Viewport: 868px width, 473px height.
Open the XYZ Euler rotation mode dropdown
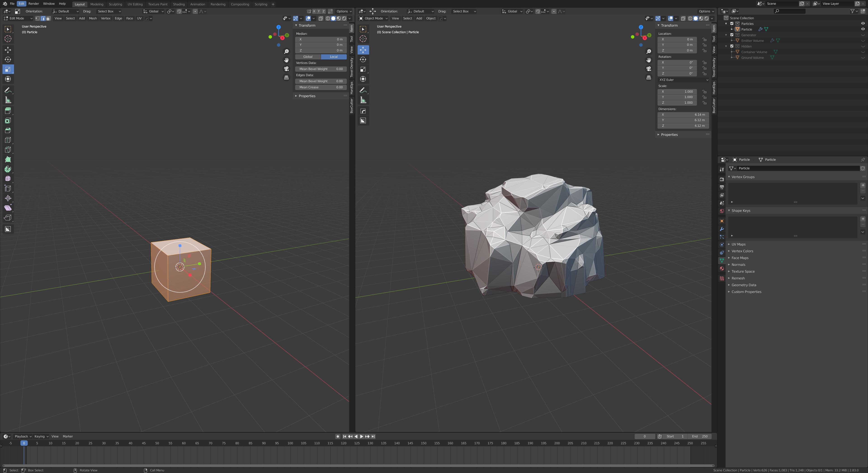pyautogui.click(x=683, y=80)
